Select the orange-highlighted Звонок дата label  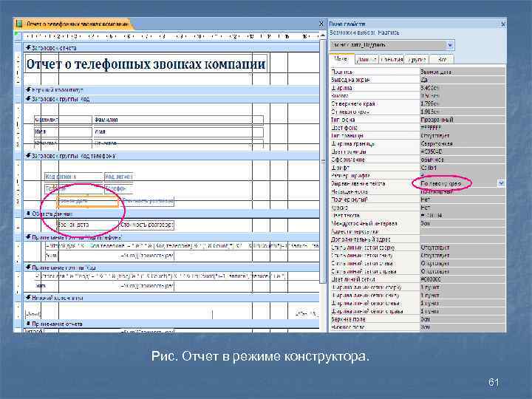click(87, 201)
